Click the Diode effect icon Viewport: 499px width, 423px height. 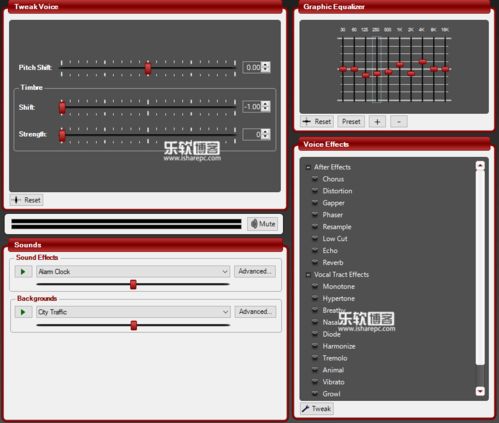tap(315, 334)
